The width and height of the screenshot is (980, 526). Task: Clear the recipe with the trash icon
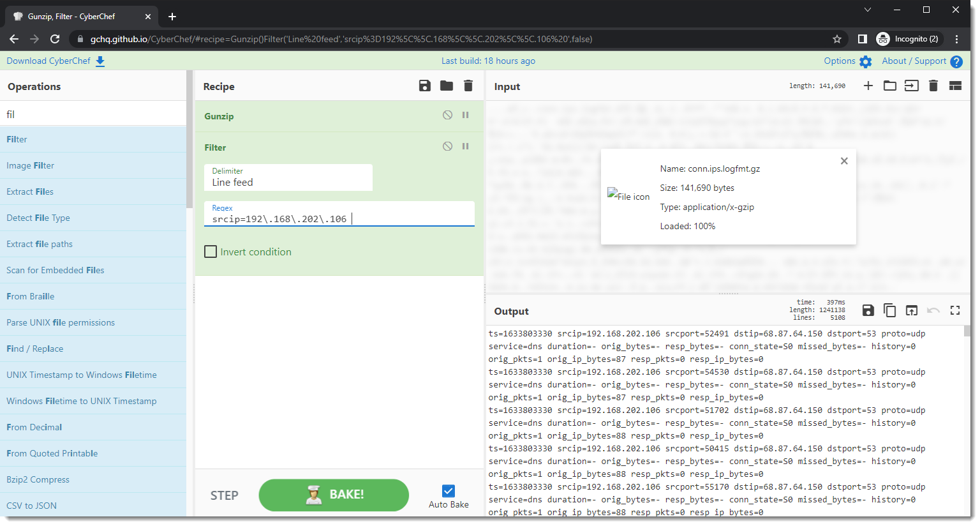click(468, 86)
